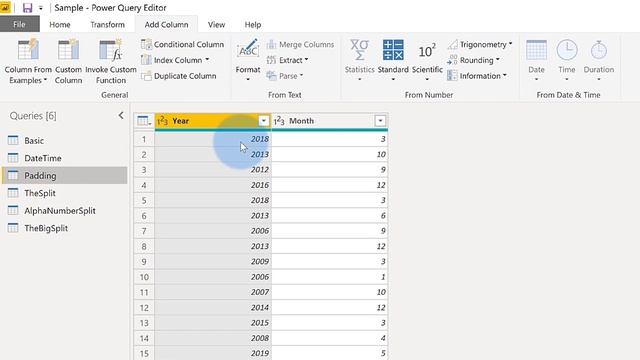Click the Extract text icon
This screenshot has height=360, width=640.
click(271, 60)
